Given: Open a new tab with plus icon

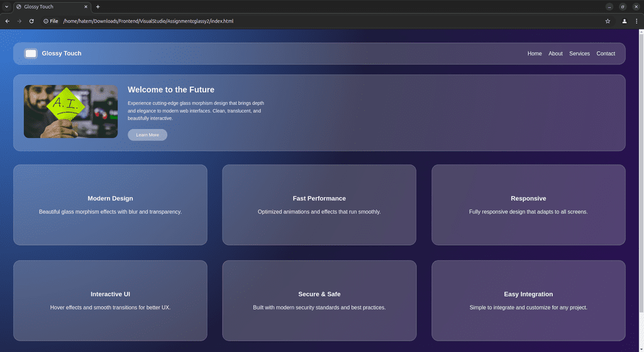Looking at the screenshot, I should click(97, 6).
